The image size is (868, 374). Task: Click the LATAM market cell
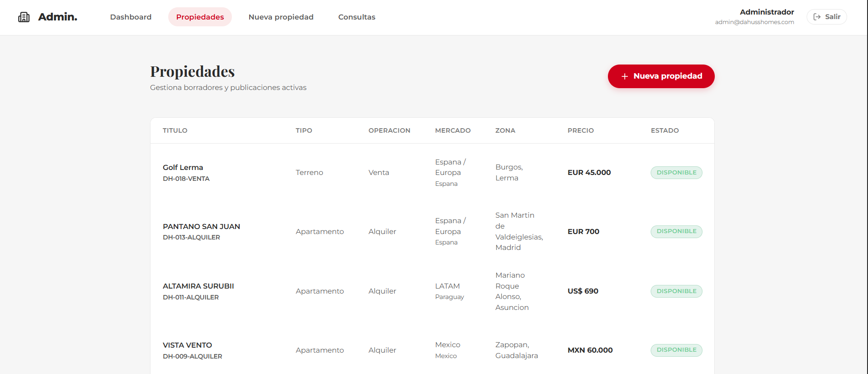pos(447,286)
